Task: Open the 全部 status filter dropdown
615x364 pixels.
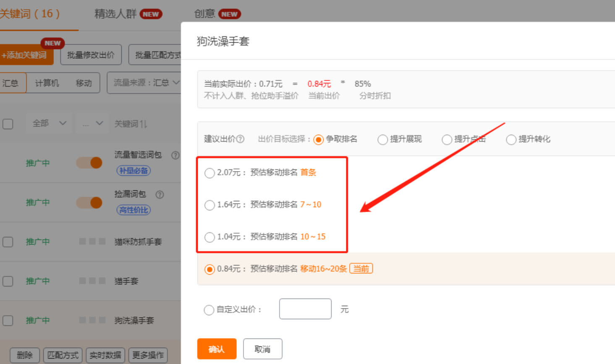Action: pyautogui.click(x=49, y=123)
